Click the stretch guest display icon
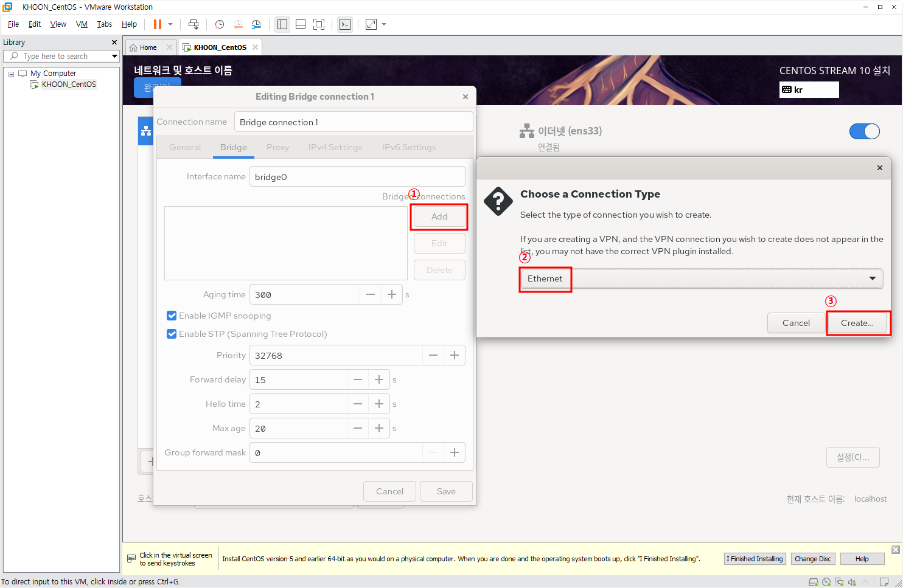The width and height of the screenshot is (903, 588). point(371,24)
